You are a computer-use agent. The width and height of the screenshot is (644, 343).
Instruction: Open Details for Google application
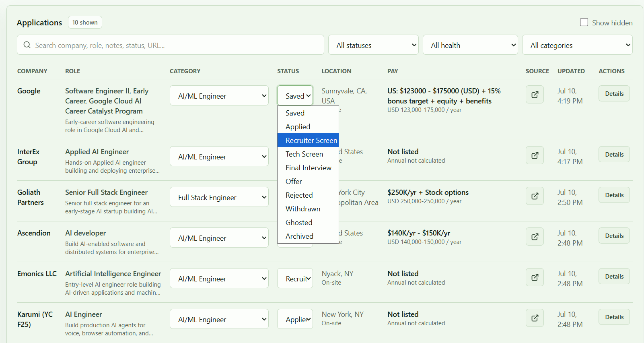click(614, 93)
